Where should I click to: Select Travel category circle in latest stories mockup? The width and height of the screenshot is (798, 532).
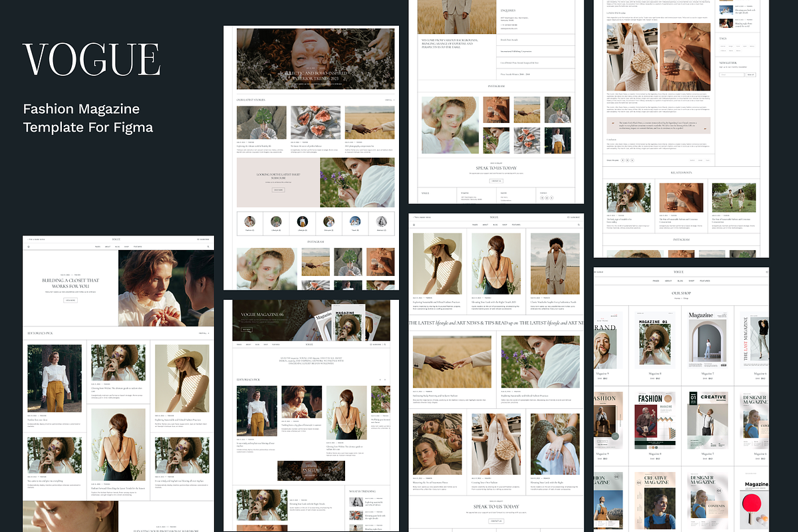[x=355, y=221]
